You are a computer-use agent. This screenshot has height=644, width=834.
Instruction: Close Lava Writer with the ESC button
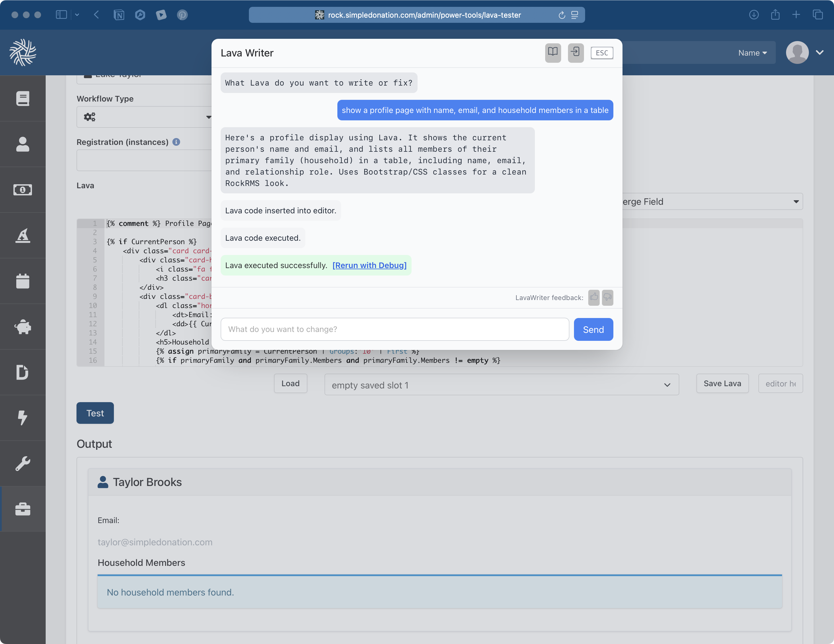click(601, 53)
